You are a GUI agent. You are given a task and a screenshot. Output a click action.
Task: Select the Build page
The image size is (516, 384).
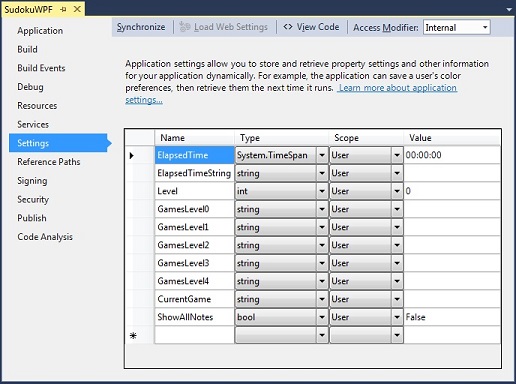(27, 49)
